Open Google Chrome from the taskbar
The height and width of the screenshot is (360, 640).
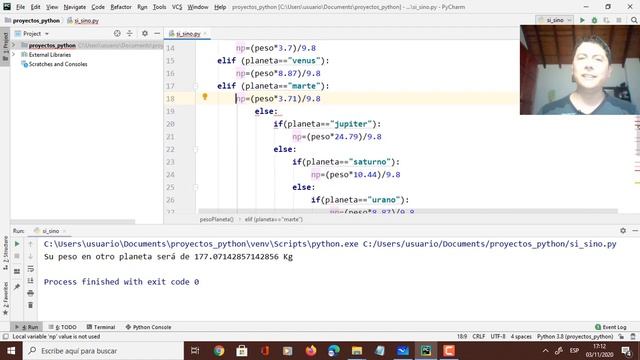tap(219, 351)
